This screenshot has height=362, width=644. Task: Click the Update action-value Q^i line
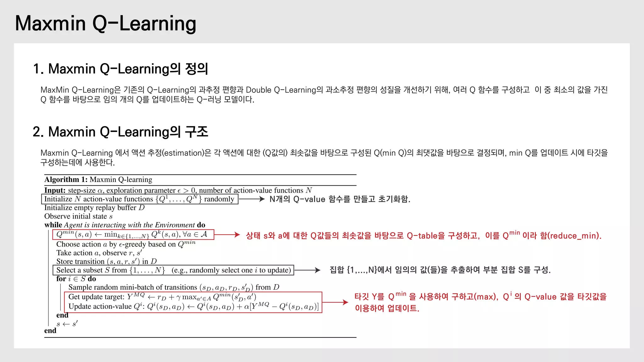coord(193,307)
